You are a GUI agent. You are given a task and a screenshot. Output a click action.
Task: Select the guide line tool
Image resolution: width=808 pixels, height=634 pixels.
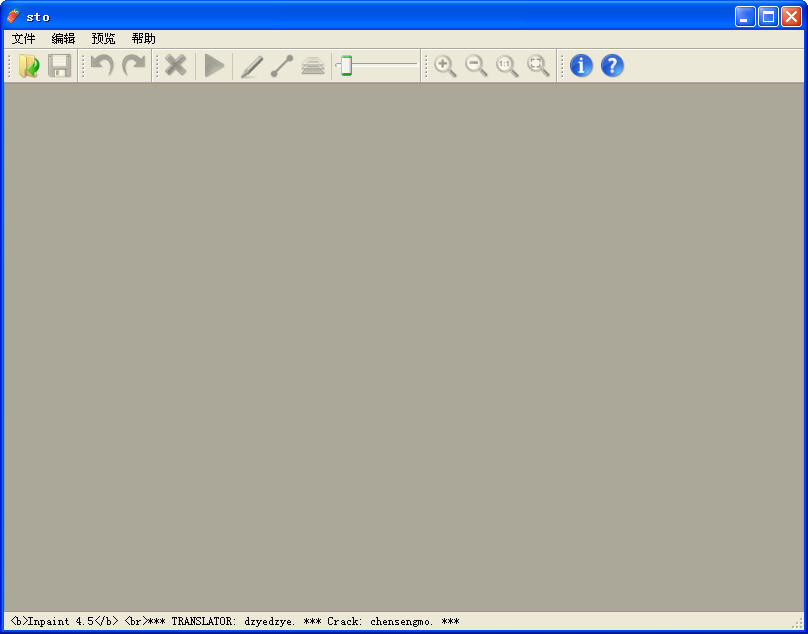282,66
